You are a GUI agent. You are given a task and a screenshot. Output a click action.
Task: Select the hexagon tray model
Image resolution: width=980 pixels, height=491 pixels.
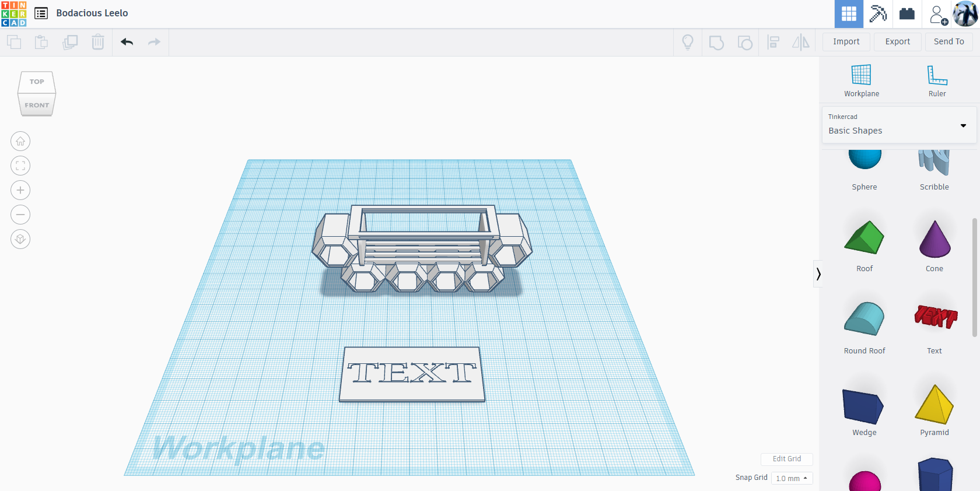[422, 248]
